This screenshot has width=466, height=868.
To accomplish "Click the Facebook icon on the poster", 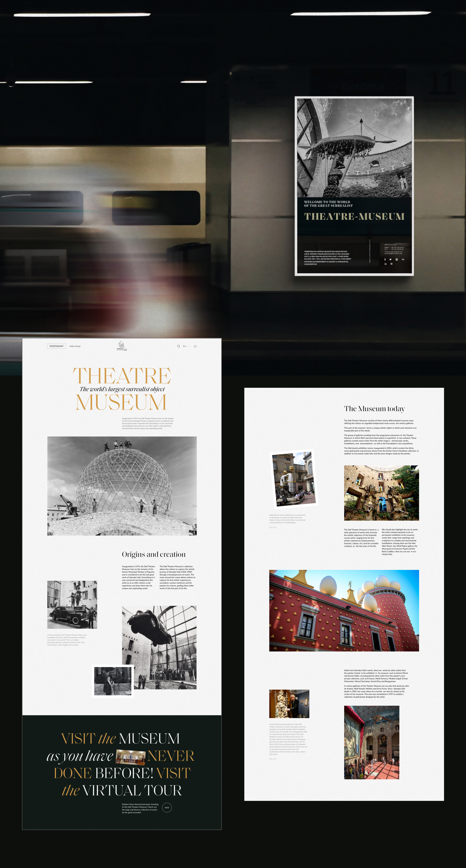I will point(385,259).
